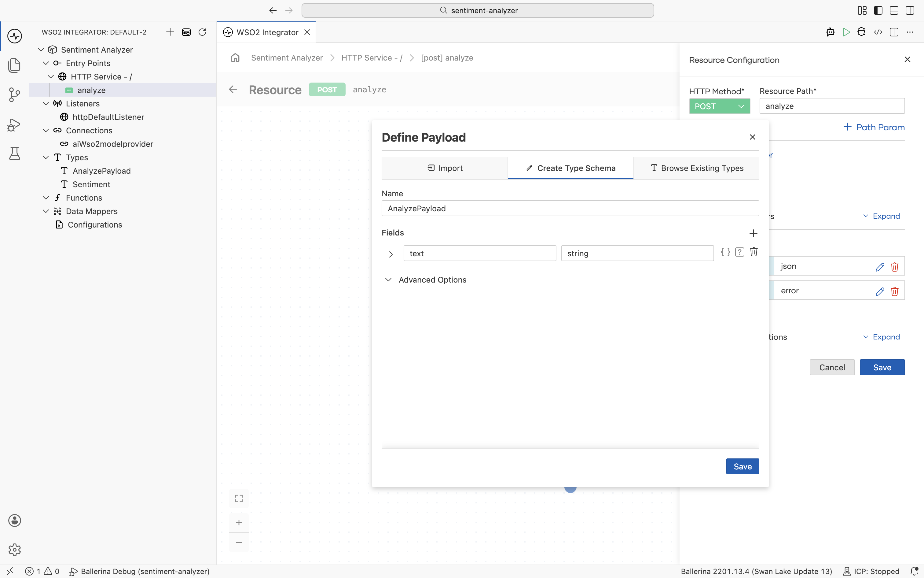Screen dimensions: 924x578
Task: Toggle primary sidebar layout icon
Action: (878, 10)
